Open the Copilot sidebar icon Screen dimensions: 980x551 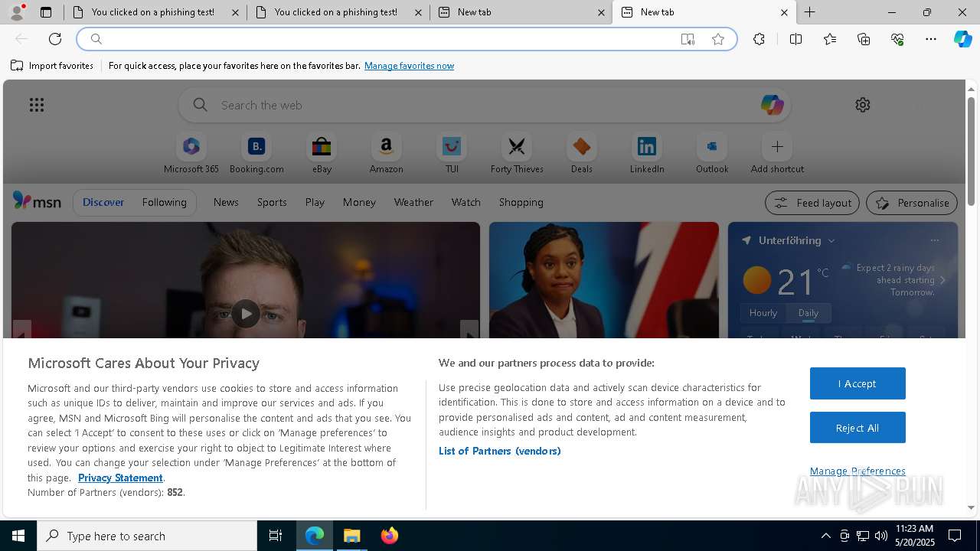click(x=962, y=39)
